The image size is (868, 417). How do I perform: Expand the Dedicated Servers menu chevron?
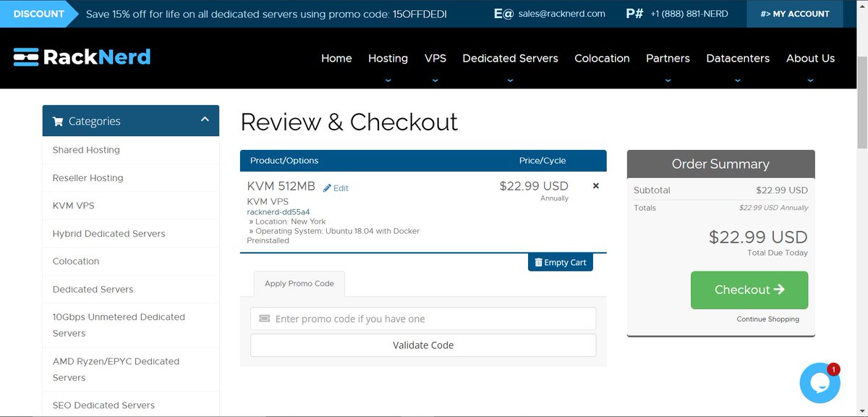pos(510,80)
